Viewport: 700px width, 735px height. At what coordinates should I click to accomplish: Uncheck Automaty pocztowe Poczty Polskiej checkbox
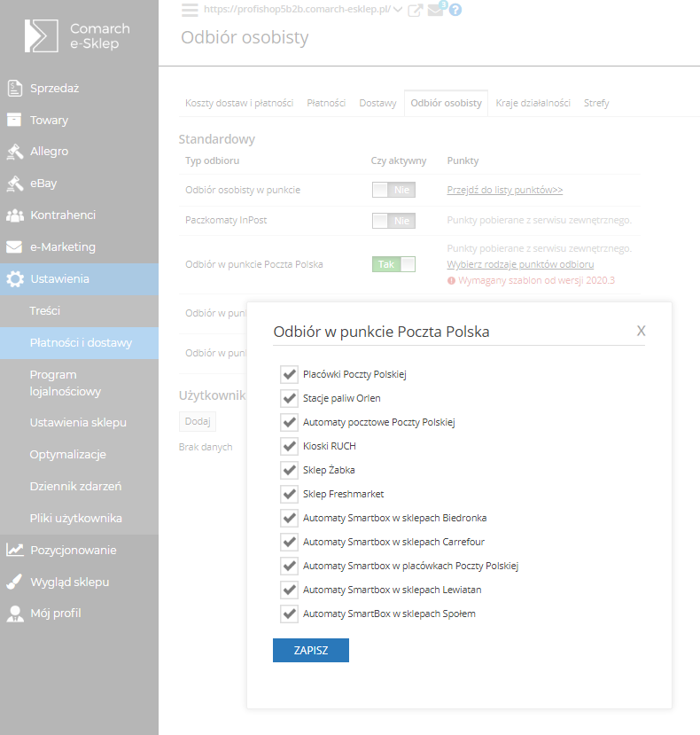tap(289, 422)
